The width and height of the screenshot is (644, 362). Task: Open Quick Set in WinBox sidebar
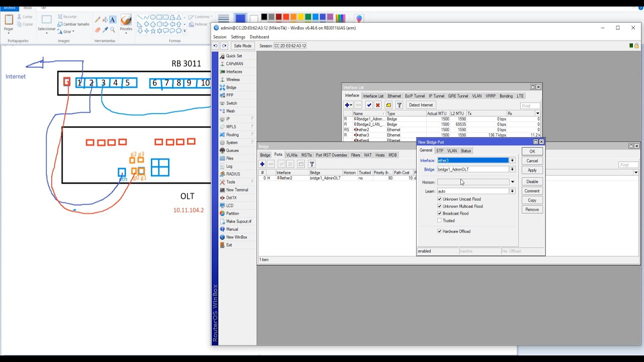(x=234, y=56)
